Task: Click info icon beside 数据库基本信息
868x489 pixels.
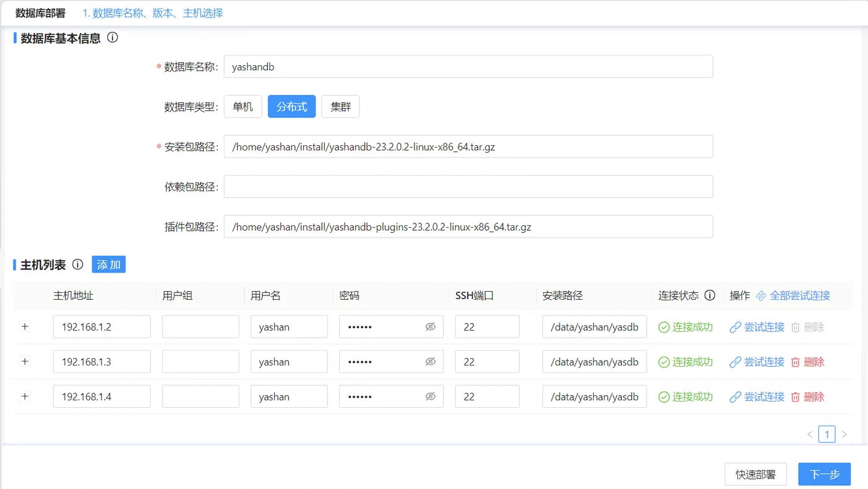Action: [x=112, y=37]
